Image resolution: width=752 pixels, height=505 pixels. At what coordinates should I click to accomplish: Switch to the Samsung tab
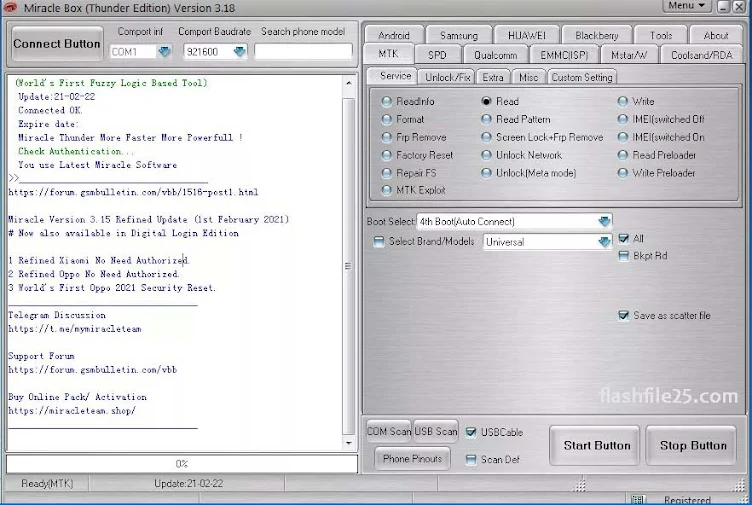(459, 35)
